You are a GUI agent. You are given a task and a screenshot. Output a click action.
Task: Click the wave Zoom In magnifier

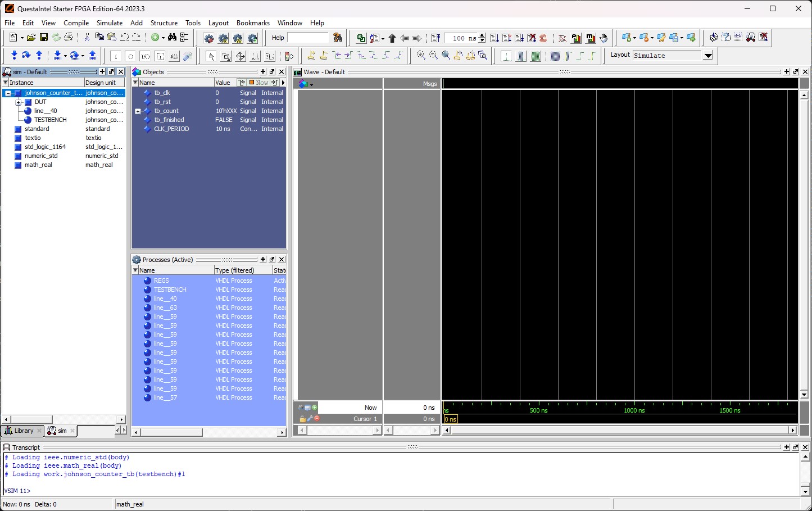coord(421,56)
